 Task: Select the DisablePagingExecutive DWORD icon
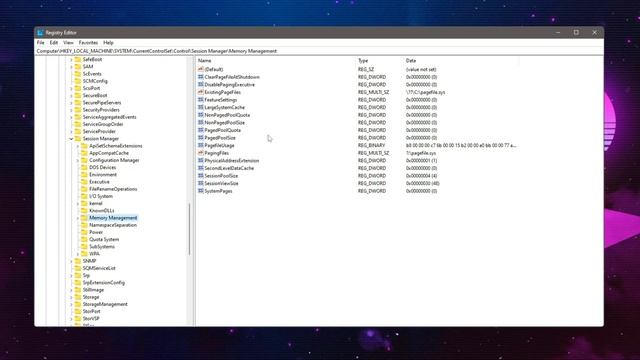click(x=200, y=84)
